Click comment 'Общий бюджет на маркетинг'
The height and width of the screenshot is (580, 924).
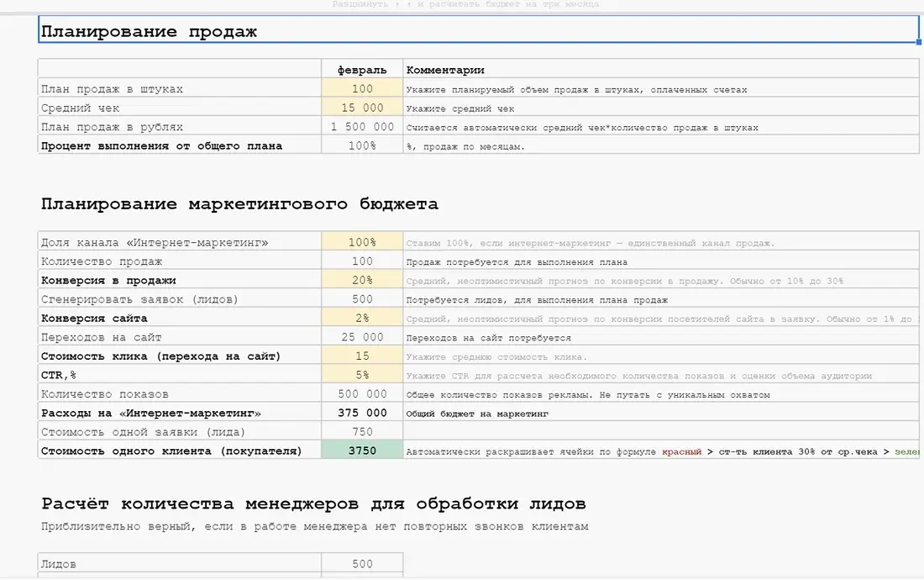[477, 414]
